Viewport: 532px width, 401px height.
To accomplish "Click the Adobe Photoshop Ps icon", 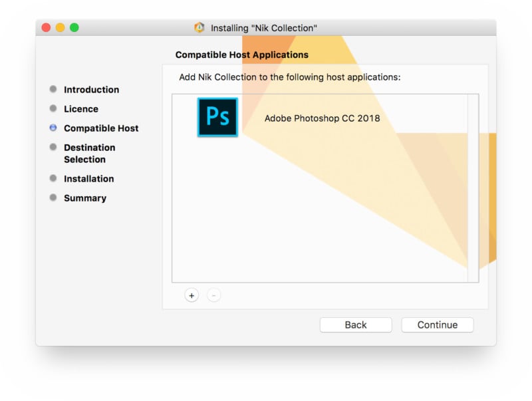I will (x=218, y=117).
